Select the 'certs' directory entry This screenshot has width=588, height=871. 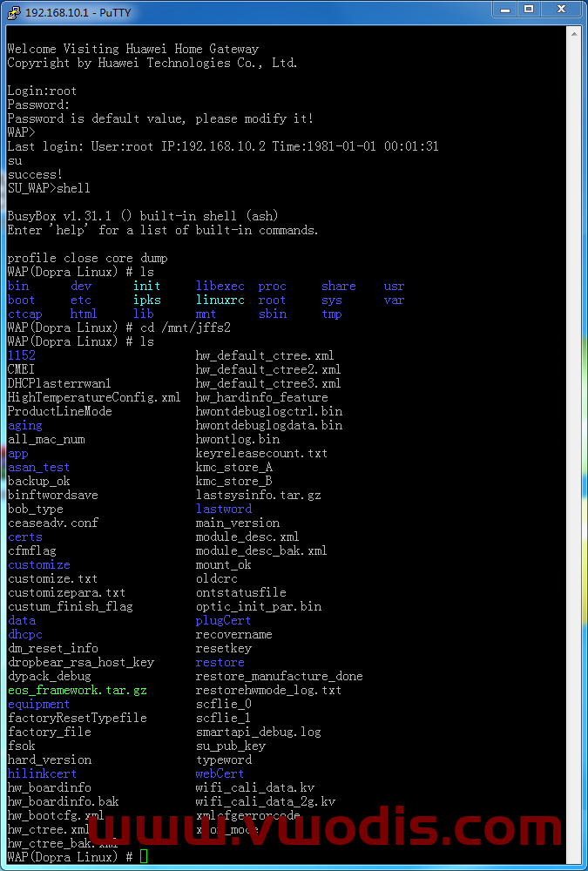tap(25, 537)
